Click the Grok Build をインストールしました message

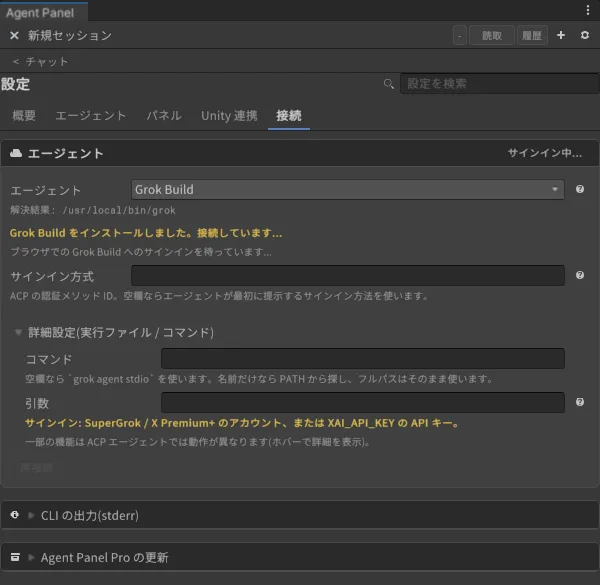pos(146,233)
